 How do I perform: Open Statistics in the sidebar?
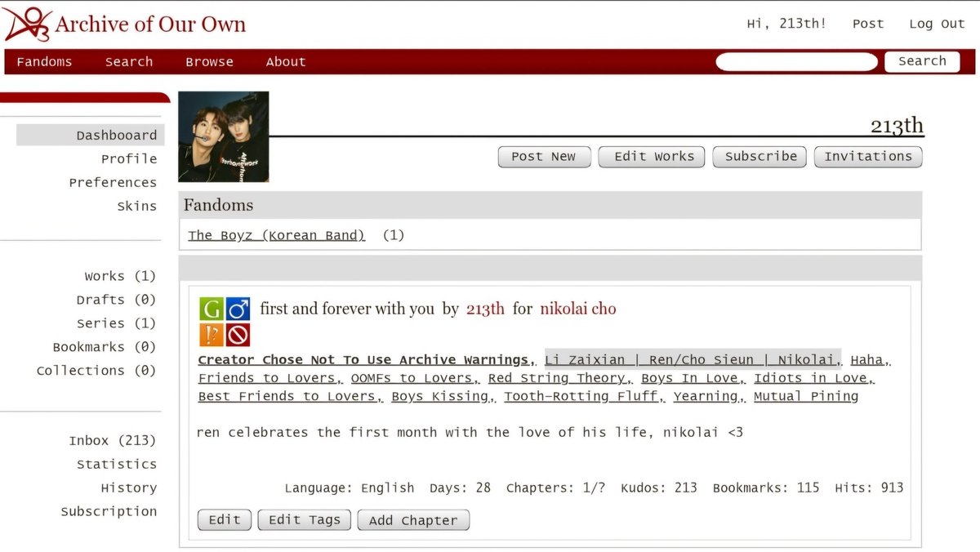pyautogui.click(x=117, y=465)
